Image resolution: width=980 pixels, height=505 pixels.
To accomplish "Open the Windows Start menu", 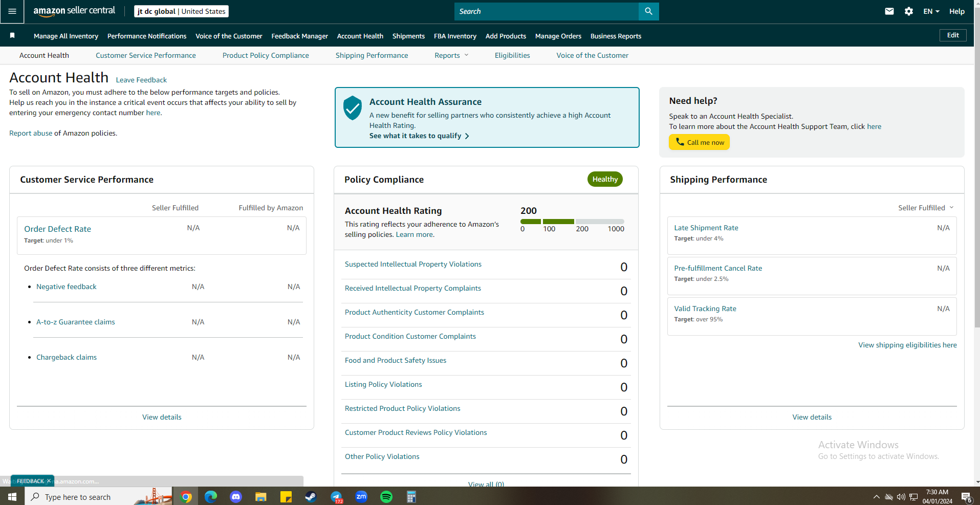I will click(x=12, y=497).
